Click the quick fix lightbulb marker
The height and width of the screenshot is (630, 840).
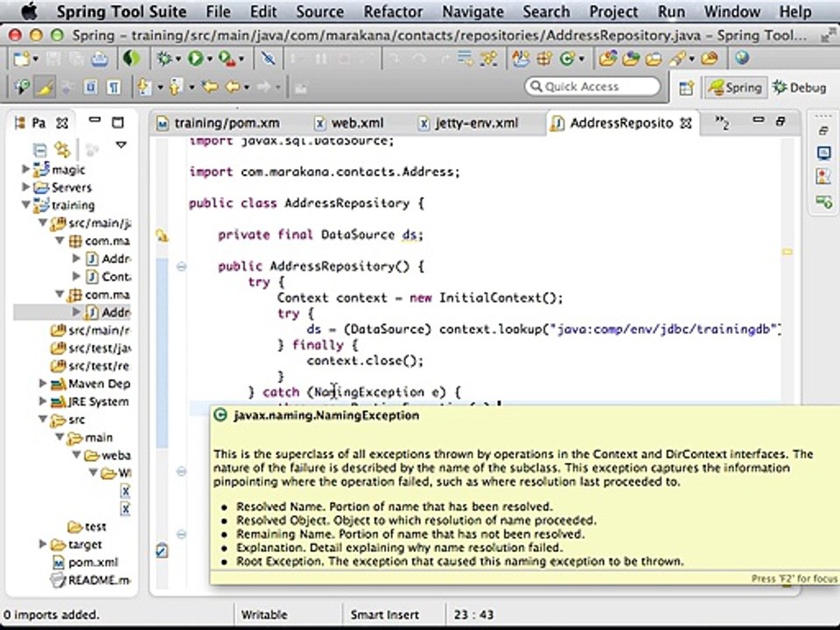coord(161,234)
